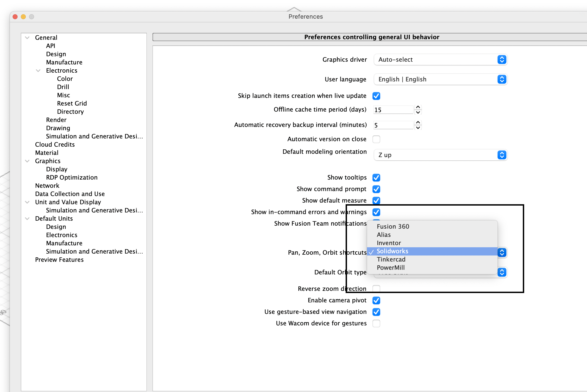Choose Inventor from the shortcuts menu
Viewport: 587px width, 392px height.
pos(432,243)
